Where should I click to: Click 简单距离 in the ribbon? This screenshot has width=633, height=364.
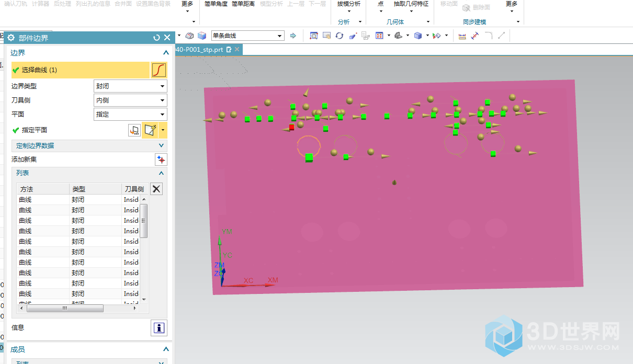(x=243, y=4)
